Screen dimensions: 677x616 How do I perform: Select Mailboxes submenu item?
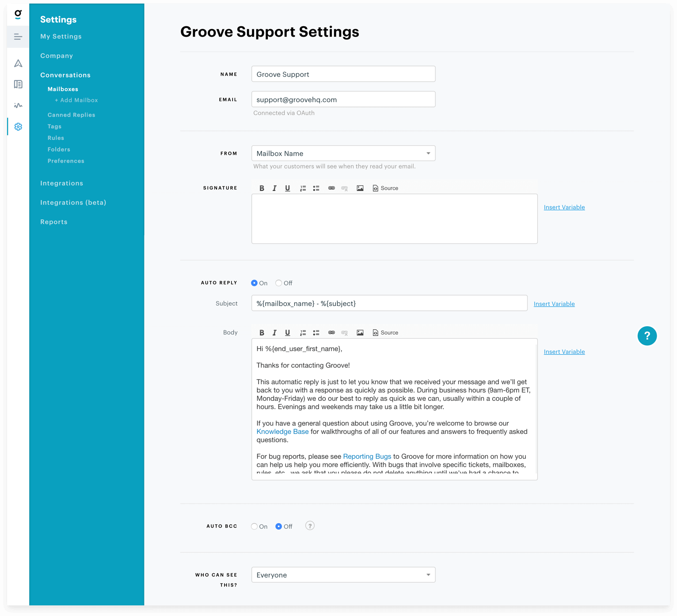[63, 89]
